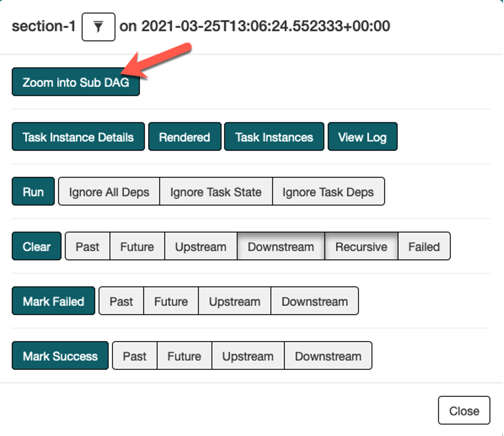Viewport: 504px width, 436px height.
Task: Show all Task Instances
Action: click(274, 137)
